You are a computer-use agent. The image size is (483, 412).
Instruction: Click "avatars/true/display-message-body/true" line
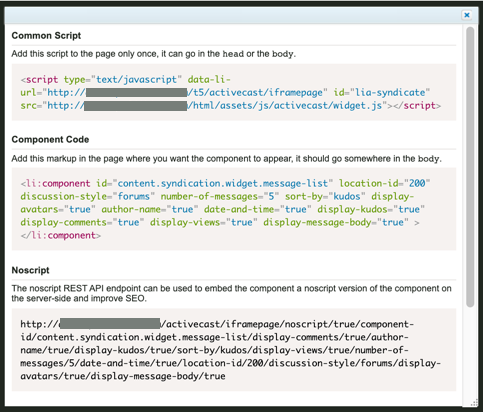click(x=123, y=376)
